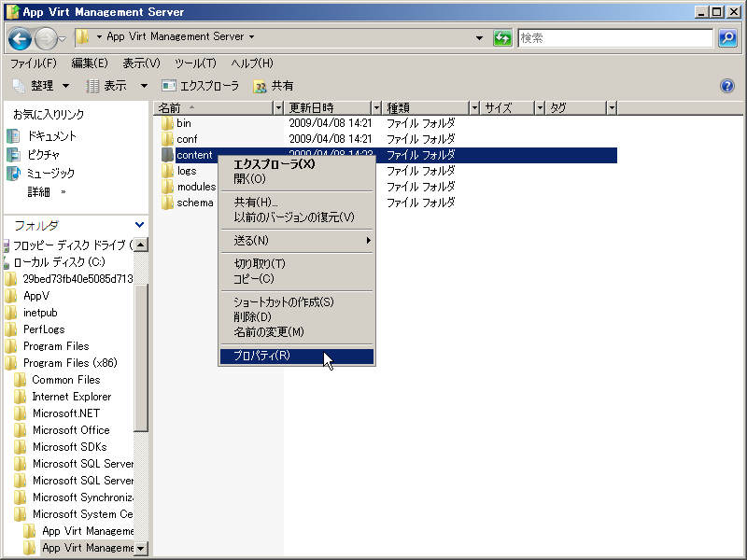The width and height of the screenshot is (747, 560).
Task: Expand the address bar history dropdown
Action: pyautogui.click(x=479, y=38)
